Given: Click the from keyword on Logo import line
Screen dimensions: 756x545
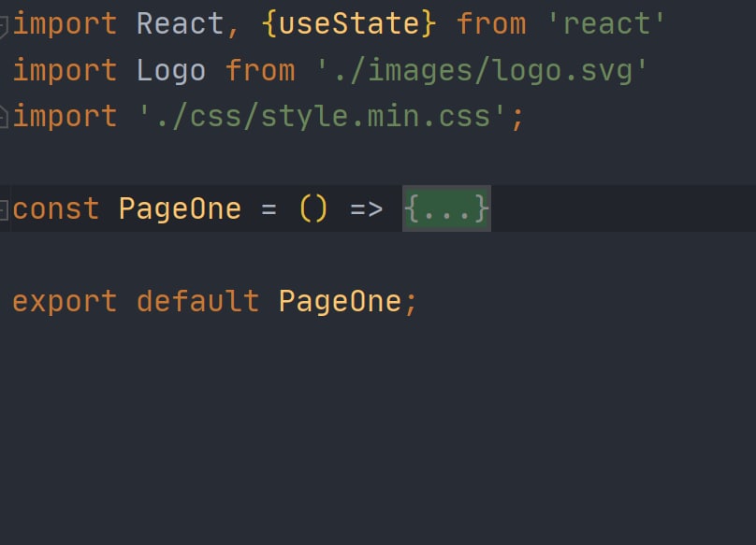Looking at the screenshot, I should [260, 70].
